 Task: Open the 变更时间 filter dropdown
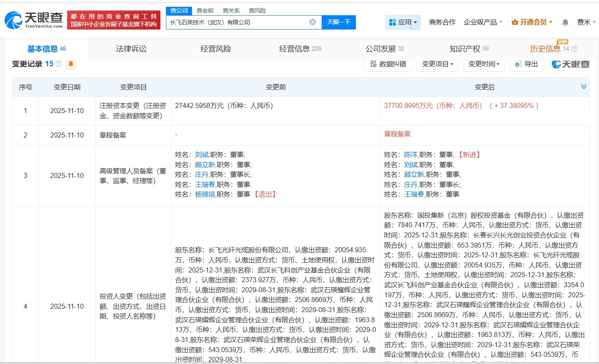tap(484, 65)
